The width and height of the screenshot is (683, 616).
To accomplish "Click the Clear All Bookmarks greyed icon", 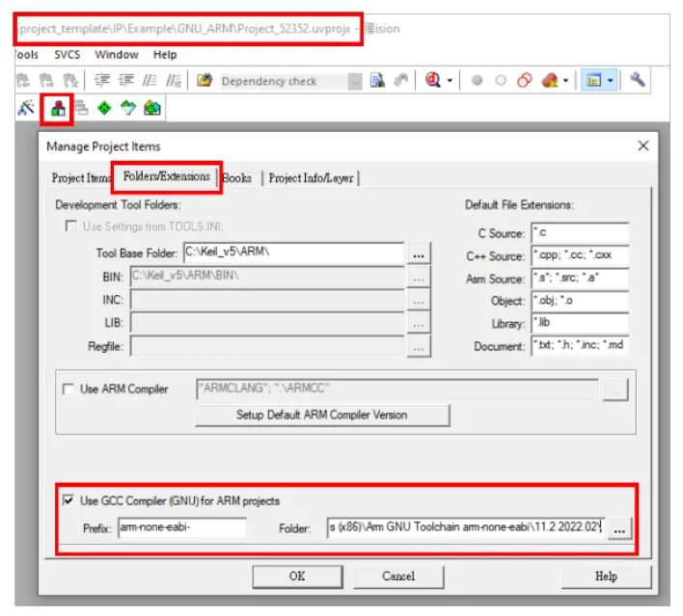I will [70, 81].
